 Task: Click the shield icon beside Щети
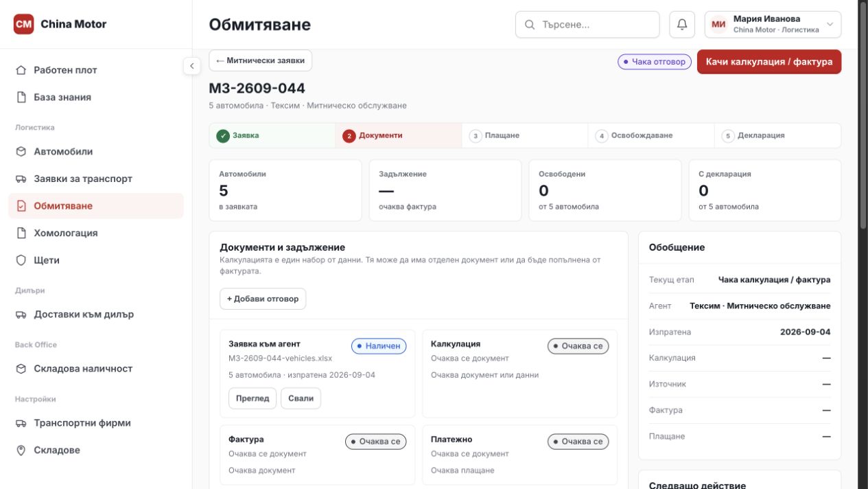tap(21, 260)
